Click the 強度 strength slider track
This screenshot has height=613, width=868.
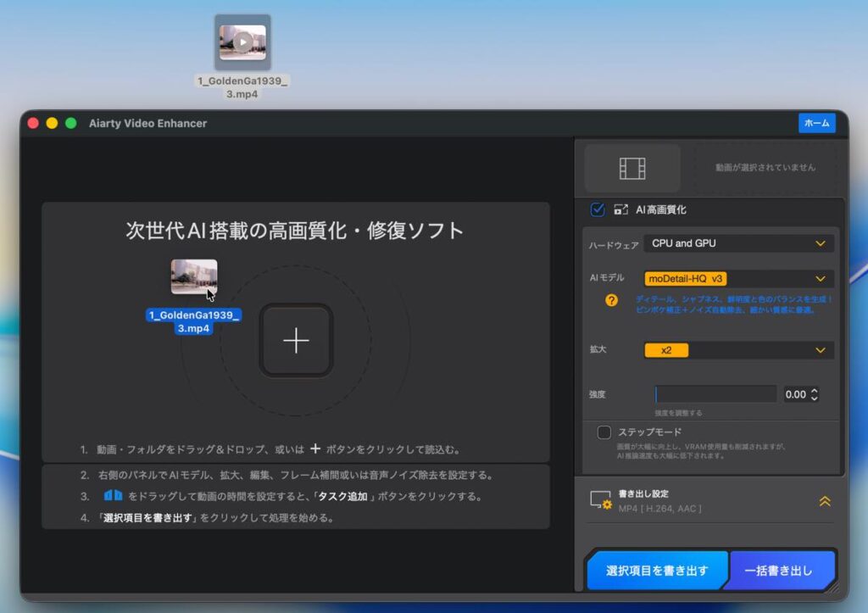click(x=715, y=394)
